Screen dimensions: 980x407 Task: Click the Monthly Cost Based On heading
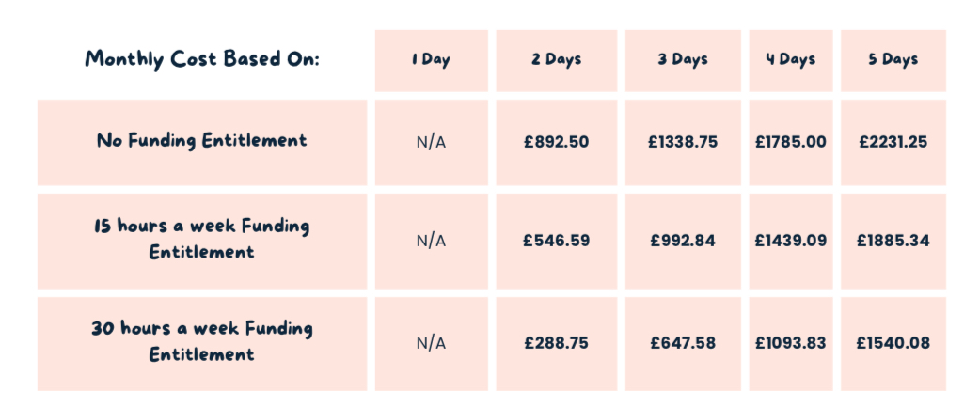coord(202,60)
